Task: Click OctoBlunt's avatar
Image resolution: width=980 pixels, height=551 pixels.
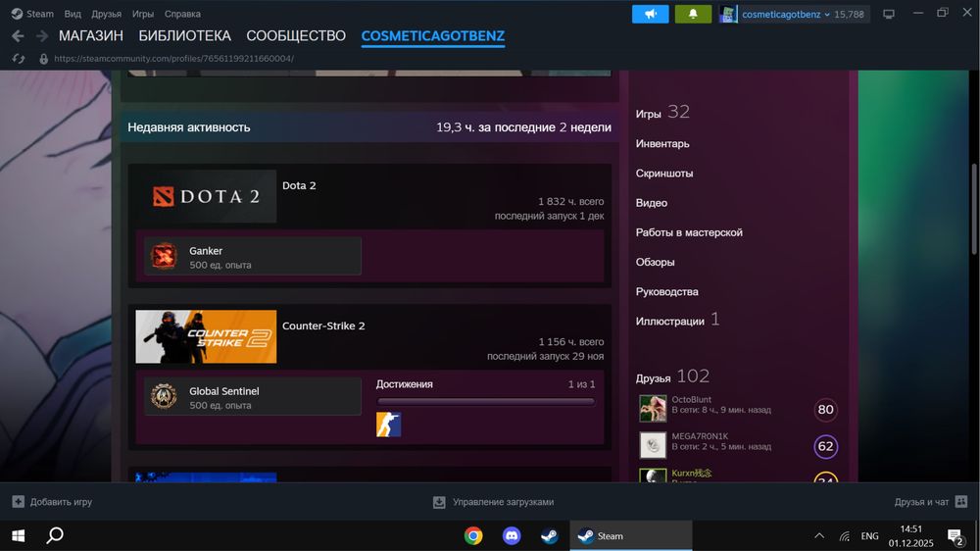Action: [x=653, y=408]
